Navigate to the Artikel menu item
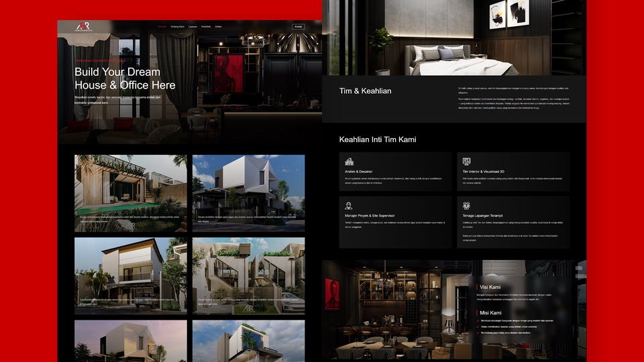 pos(219,27)
